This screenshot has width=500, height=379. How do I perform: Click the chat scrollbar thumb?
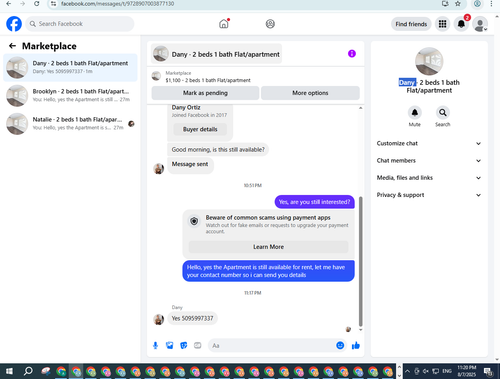pyautogui.click(x=360, y=262)
